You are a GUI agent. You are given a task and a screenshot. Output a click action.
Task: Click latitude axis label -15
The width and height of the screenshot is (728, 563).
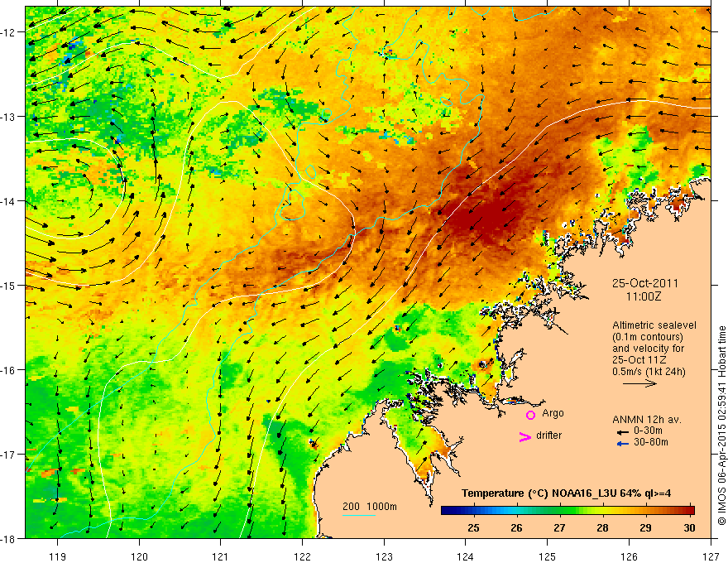pos(8,285)
